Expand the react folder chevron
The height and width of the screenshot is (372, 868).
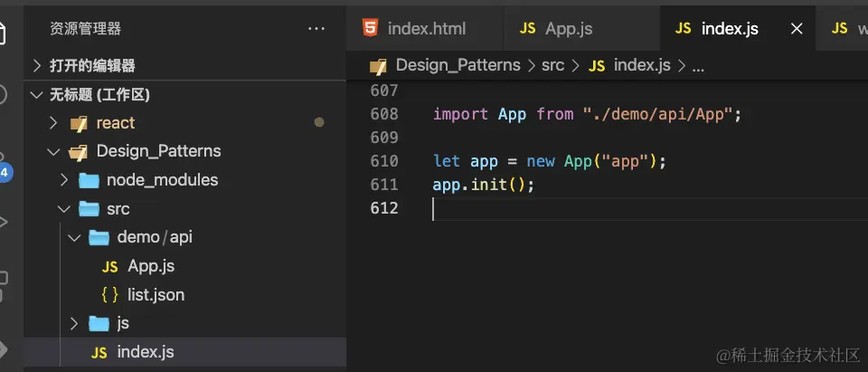53,123
